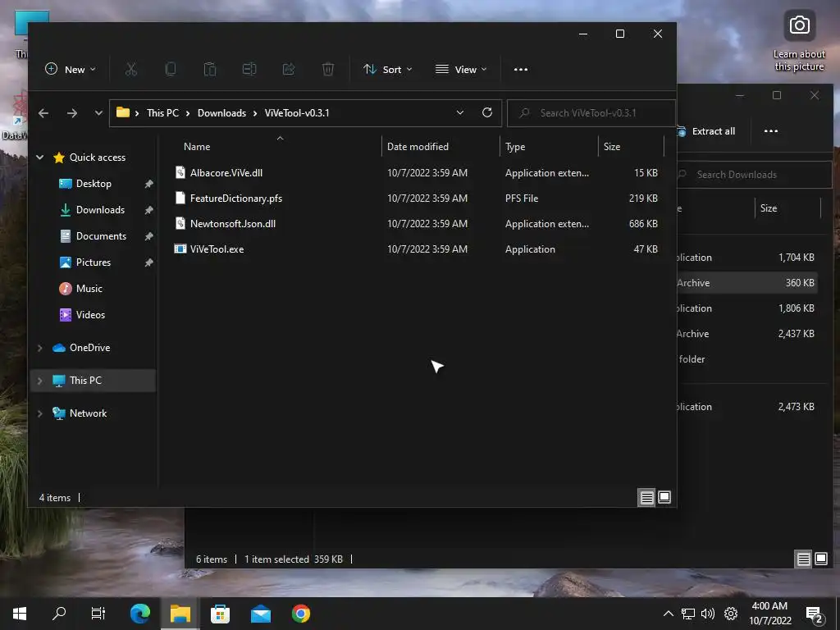Viewport: 840px width, 630px height.
Task: Select Music in navigation pane
Action: (x=89, y=289)
